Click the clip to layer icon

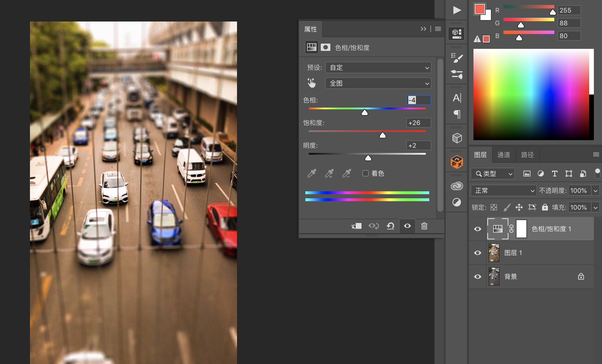click(356, 226)
